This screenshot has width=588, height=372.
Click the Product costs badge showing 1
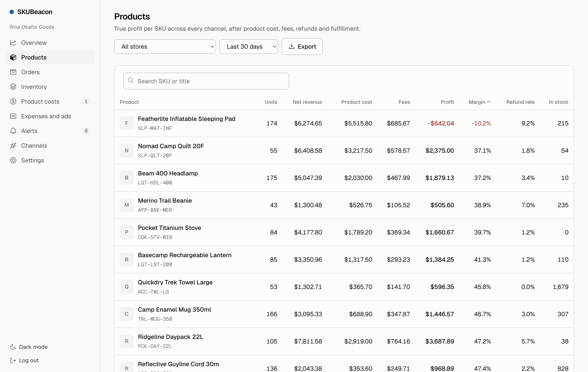point(86,101)
